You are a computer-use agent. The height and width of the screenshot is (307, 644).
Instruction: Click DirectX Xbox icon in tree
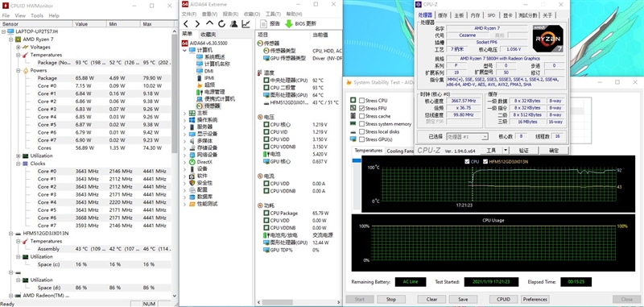pos(192,162)
